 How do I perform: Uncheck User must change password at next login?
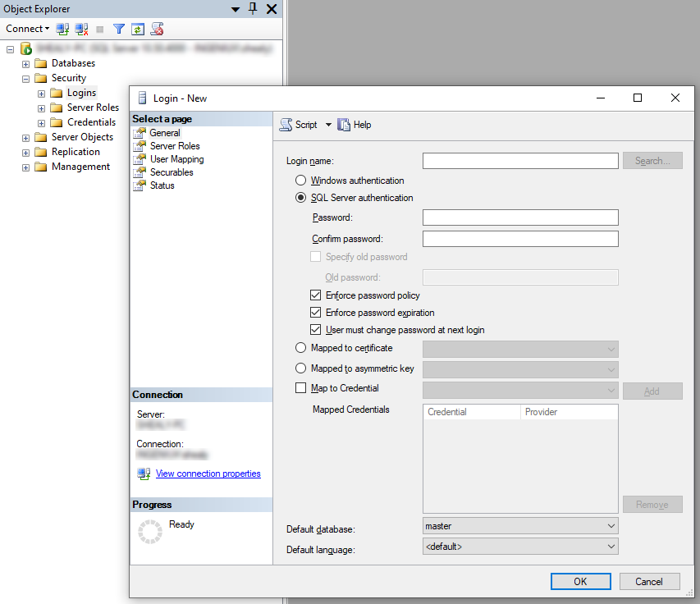pos(316,330)
